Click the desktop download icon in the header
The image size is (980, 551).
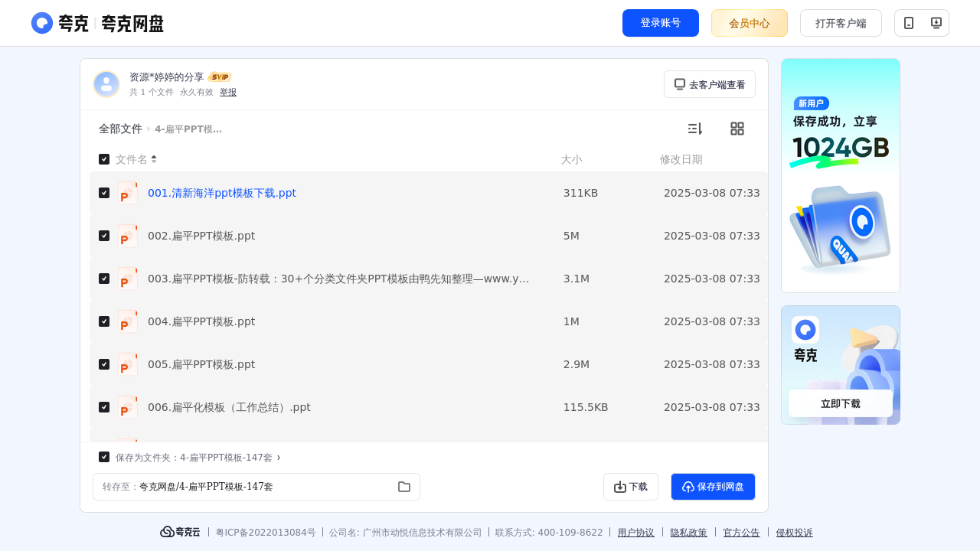[x=936, y=23]
